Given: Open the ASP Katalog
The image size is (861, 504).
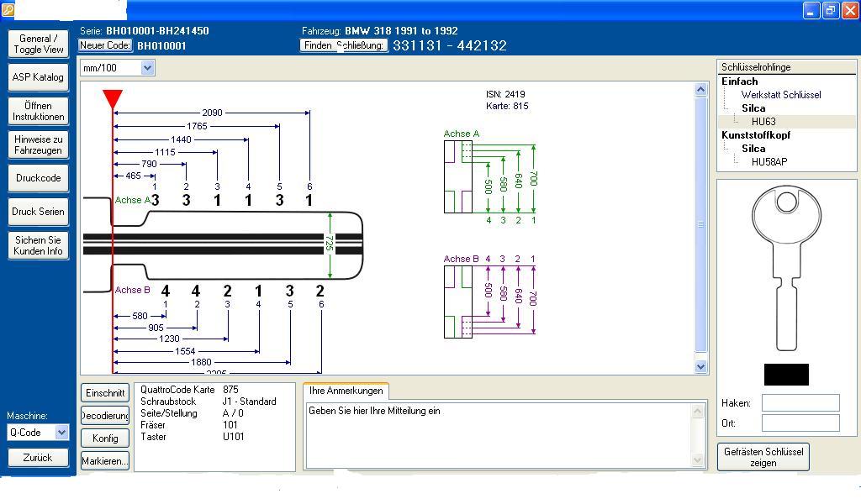Looking at the screenshot, I should pos(38,77).
